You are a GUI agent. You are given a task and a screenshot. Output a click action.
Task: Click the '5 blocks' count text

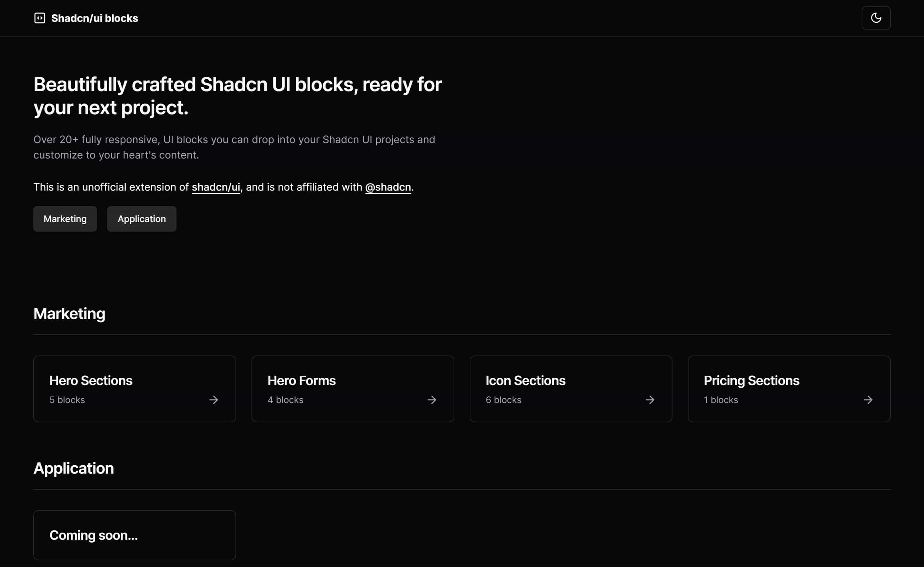67,400
